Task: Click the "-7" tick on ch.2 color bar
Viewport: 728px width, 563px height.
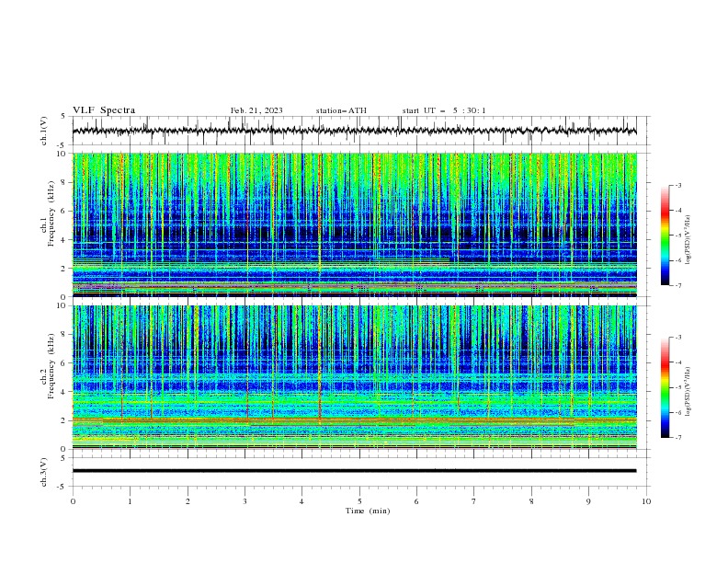Action: (x=677, y=438)
